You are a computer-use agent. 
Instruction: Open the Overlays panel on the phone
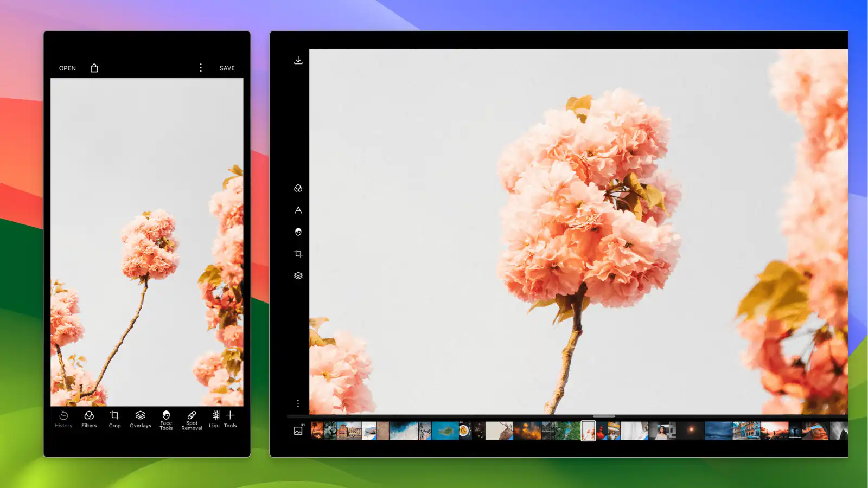[140, 420]
